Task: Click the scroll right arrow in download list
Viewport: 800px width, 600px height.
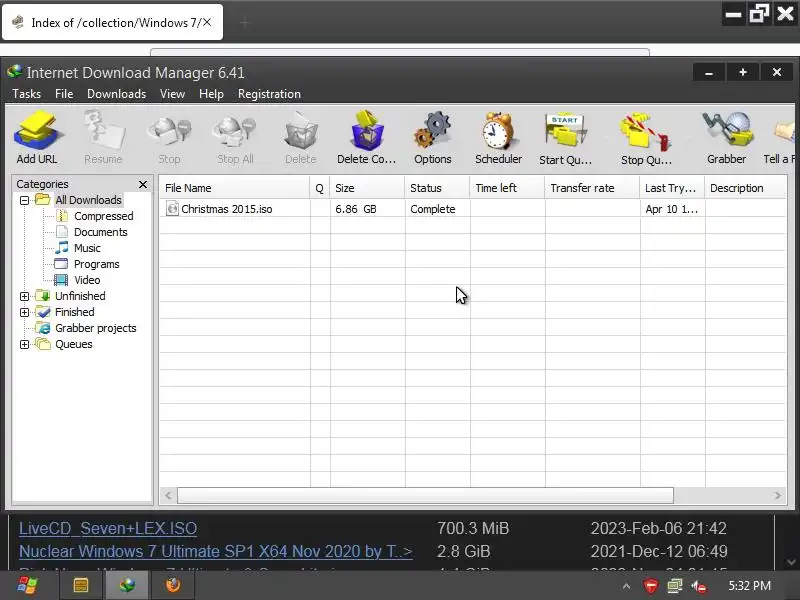Action: [777, 495]
